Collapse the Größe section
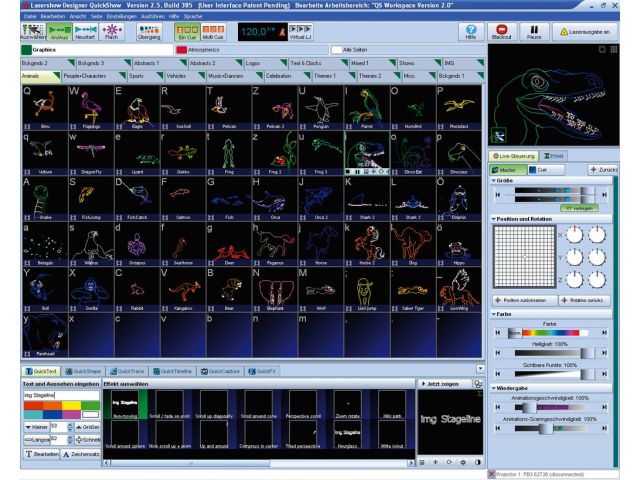The image size is (640, 480). point(493,180)
